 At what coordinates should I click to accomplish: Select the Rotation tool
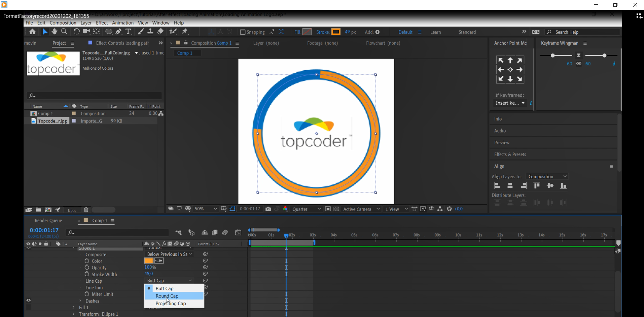pos(76,32)
